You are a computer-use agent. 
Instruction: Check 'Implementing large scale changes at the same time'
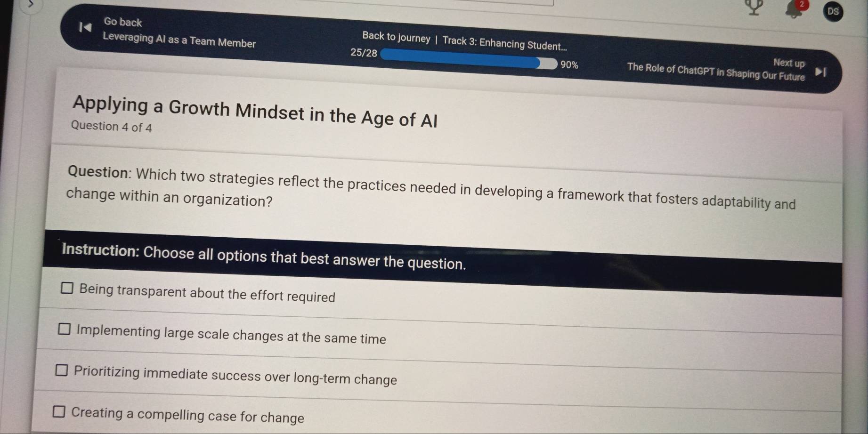click(65, 329)
